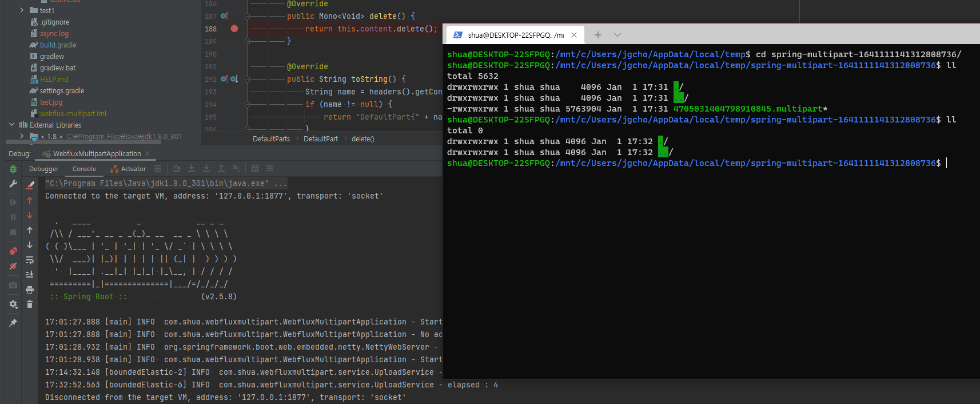The width and height of the screenshot is (980, 404).
Task: Click the Rerun debug bug icon
Action: (13, 169)
